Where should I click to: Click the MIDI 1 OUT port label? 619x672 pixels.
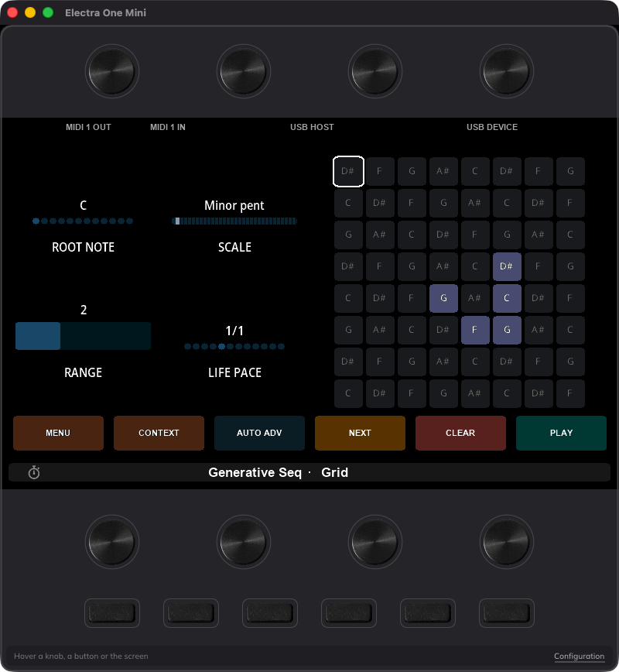(88, 127)
